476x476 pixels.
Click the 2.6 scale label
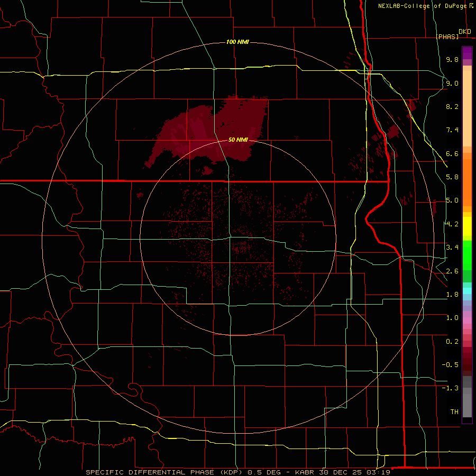pyautogui.click(x=452, y=271)
